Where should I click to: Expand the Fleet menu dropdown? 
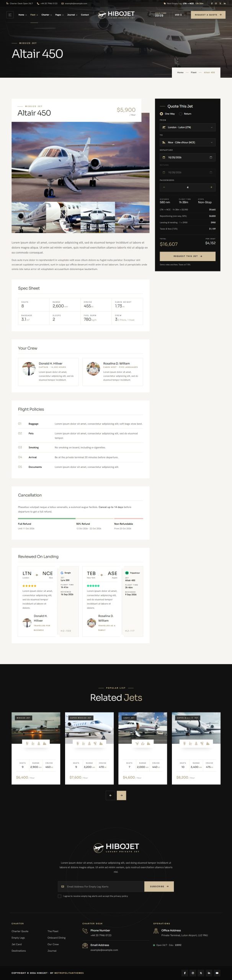coord(34,15)
